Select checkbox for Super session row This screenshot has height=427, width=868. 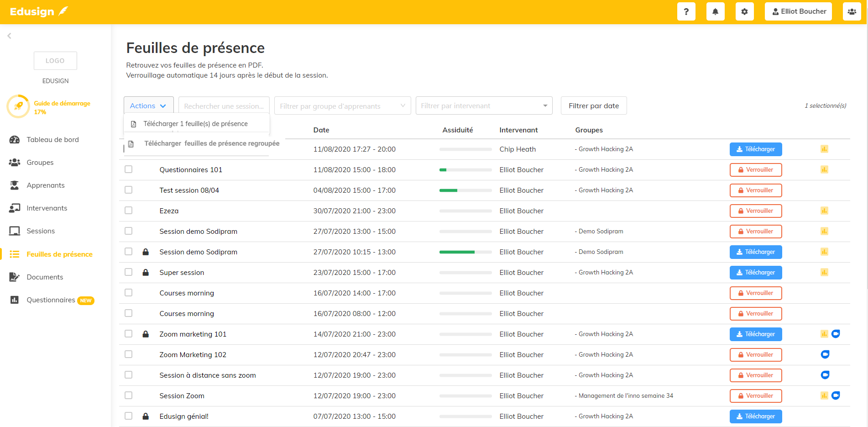[x=129, y=272]
